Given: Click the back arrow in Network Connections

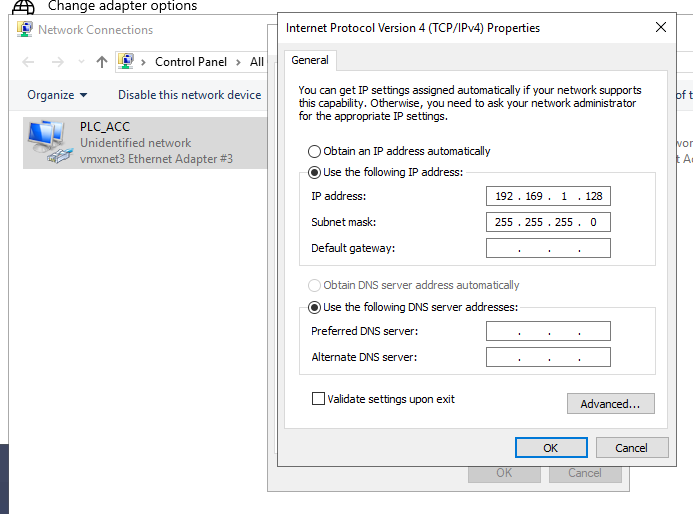Looking at the screenshot, I should coord(28,62).
